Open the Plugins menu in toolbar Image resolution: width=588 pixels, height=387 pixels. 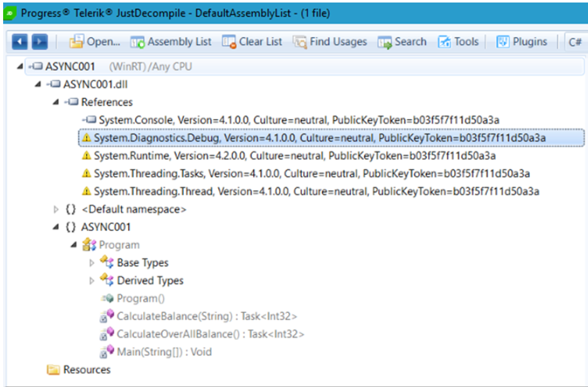click(521, 42)
